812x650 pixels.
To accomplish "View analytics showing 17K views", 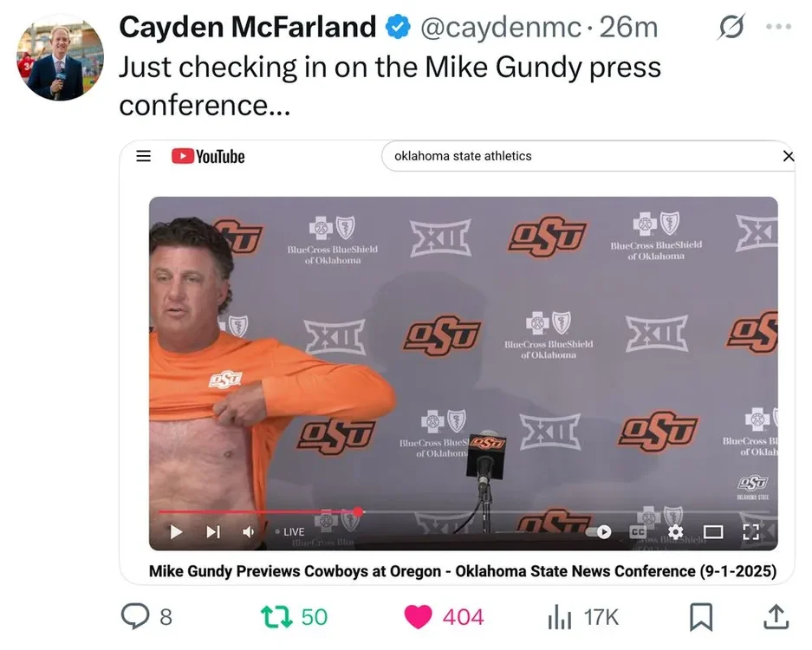I will coord(560,617).
